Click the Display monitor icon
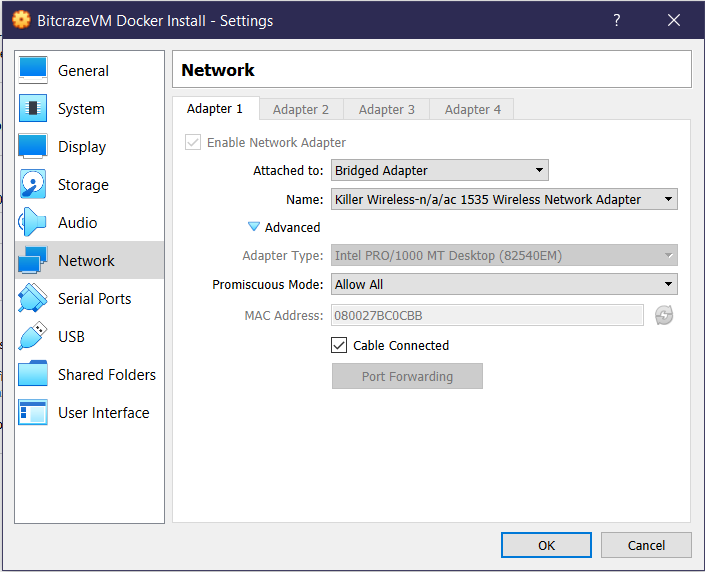 click(x=33, y=146)
